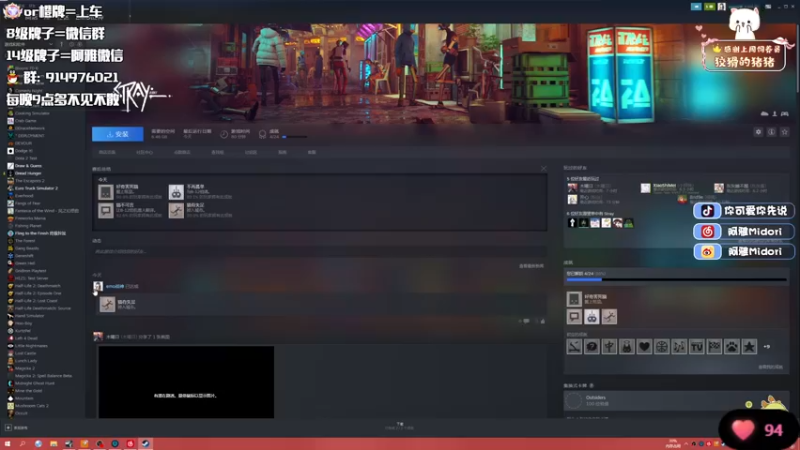Click the activity post input field
The height and width of the screenshot is (450, 800).
point(319,252)
